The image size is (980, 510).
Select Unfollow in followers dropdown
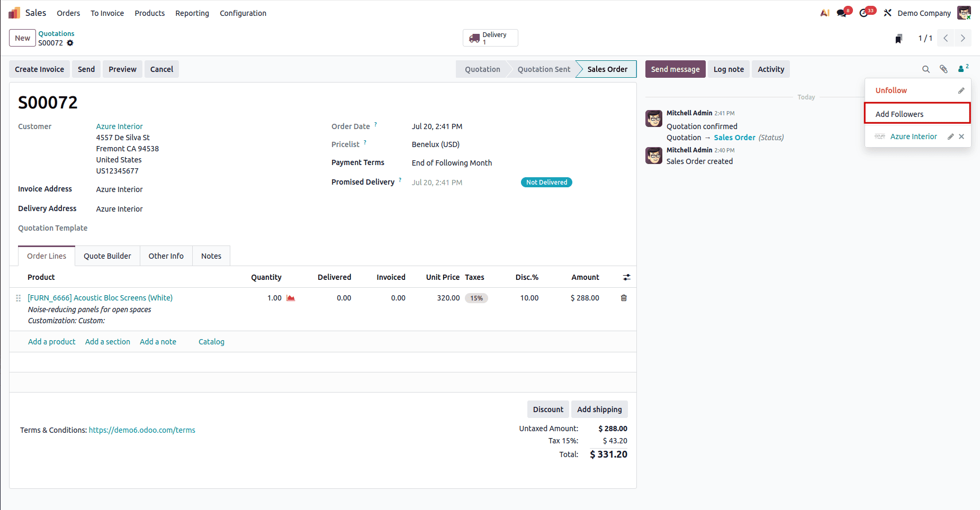pos(891,90)
